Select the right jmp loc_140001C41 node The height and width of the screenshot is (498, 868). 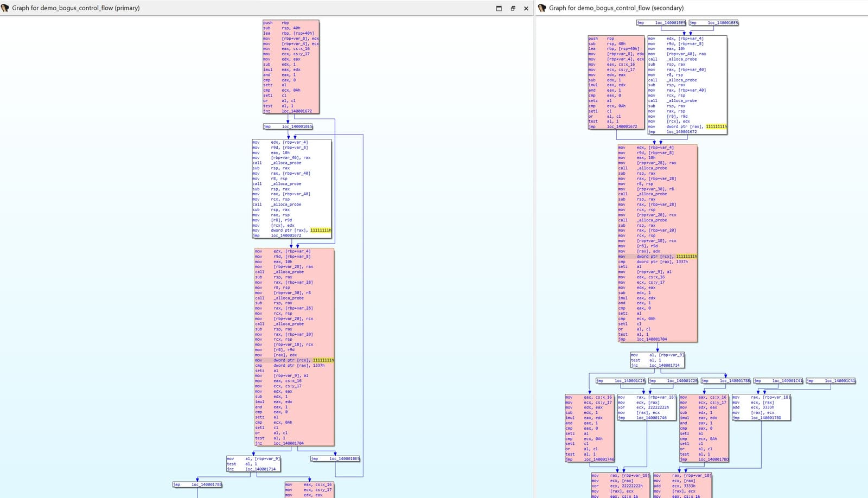click(x=831, y=381)
